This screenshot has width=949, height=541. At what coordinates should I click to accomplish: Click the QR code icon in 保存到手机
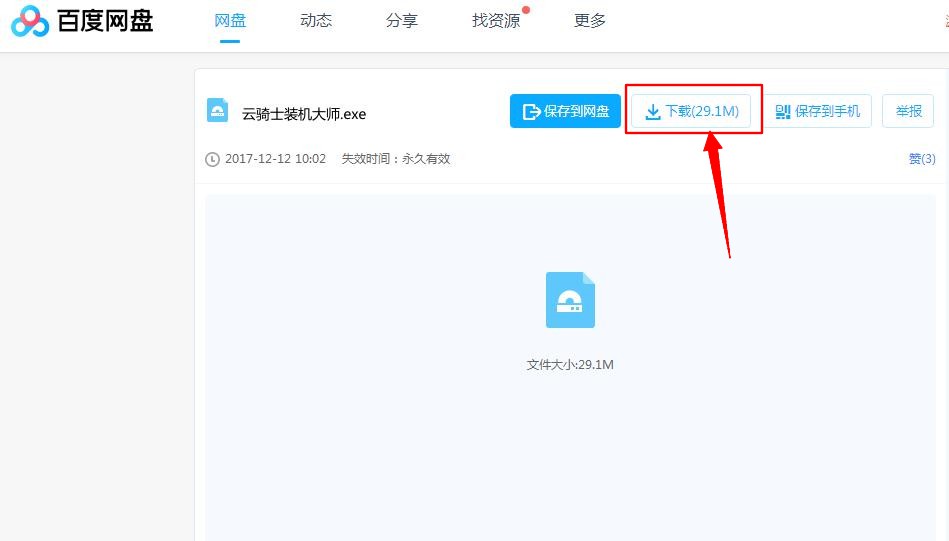pyautogui.click(x=783, y=112)
